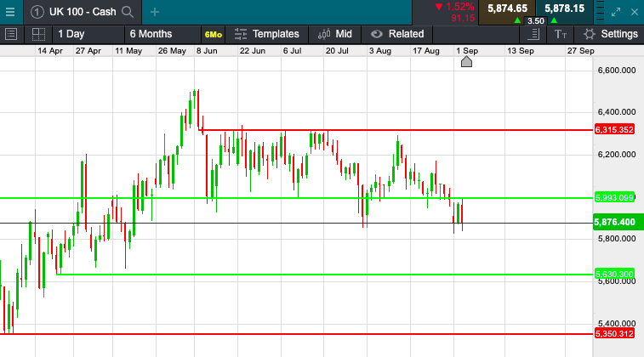The height and width of the screenshot is (357, 644).
Task: Open chart Settings
Action: (x=610, y=34)
